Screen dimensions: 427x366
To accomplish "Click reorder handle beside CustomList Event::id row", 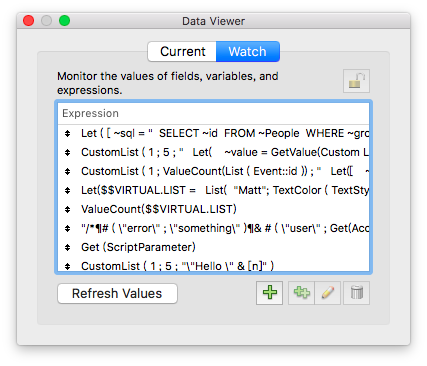I will tap(68, 172).
